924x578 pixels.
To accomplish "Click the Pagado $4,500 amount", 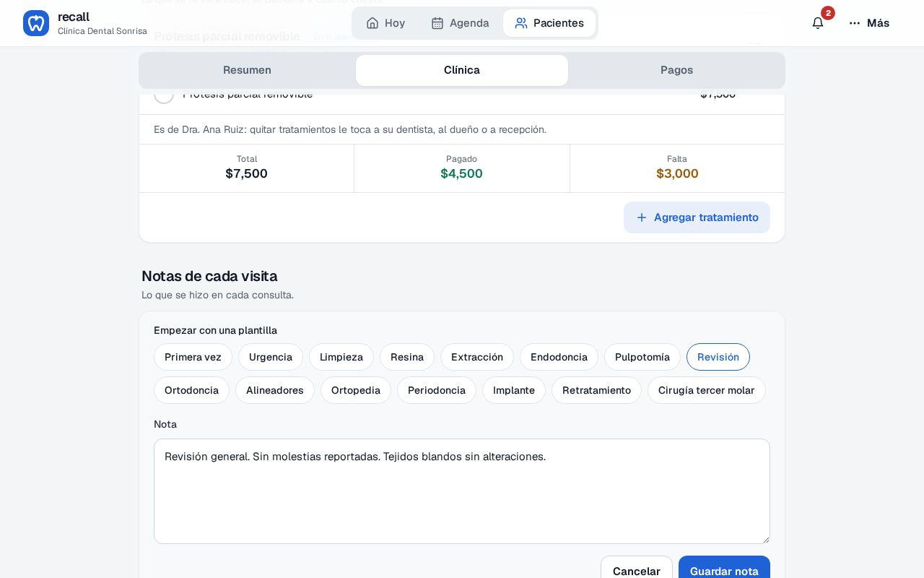I will pyautogui.click(x=462, y=173).
